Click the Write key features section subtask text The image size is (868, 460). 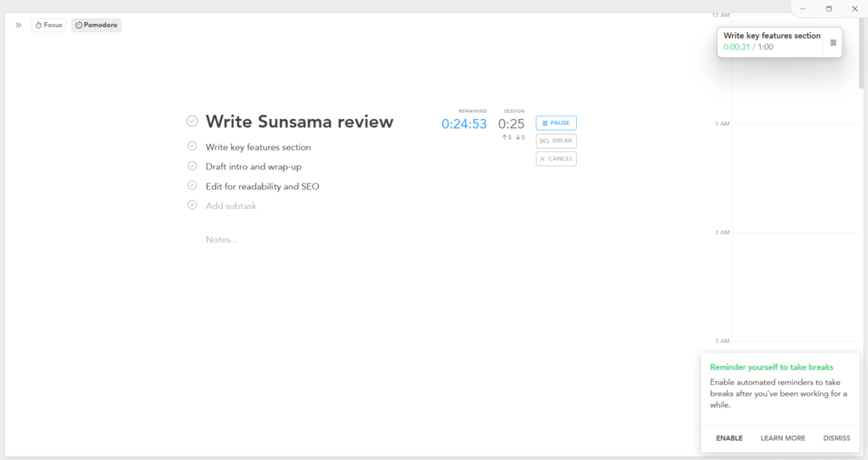coord(258,147)
